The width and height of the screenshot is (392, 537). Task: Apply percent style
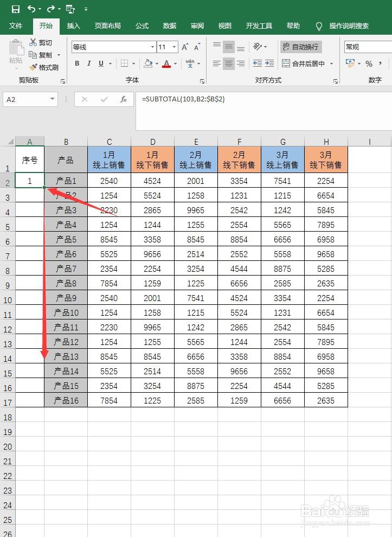click(369, 63)
